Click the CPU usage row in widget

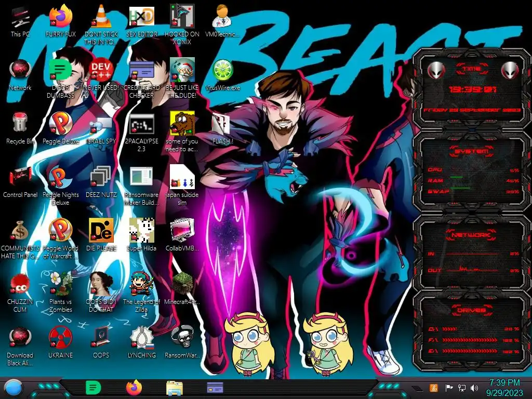[x=474, y=170]
